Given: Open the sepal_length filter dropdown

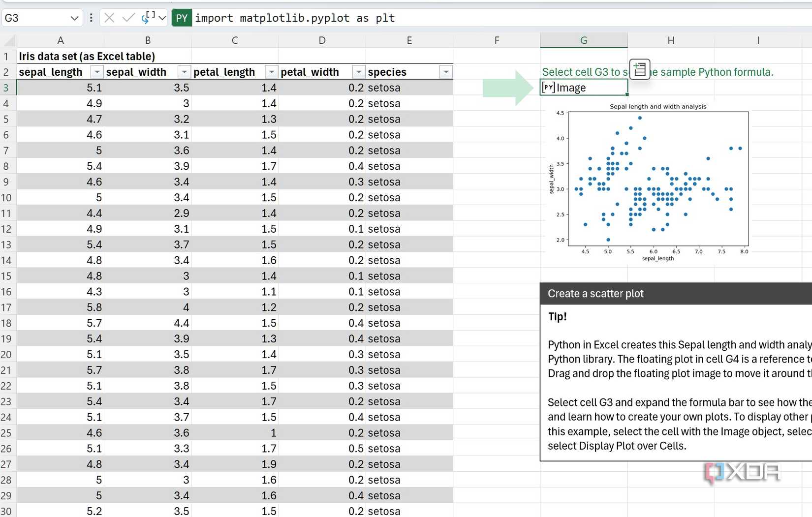Looking at the screenshot, I should pos(97,72).
